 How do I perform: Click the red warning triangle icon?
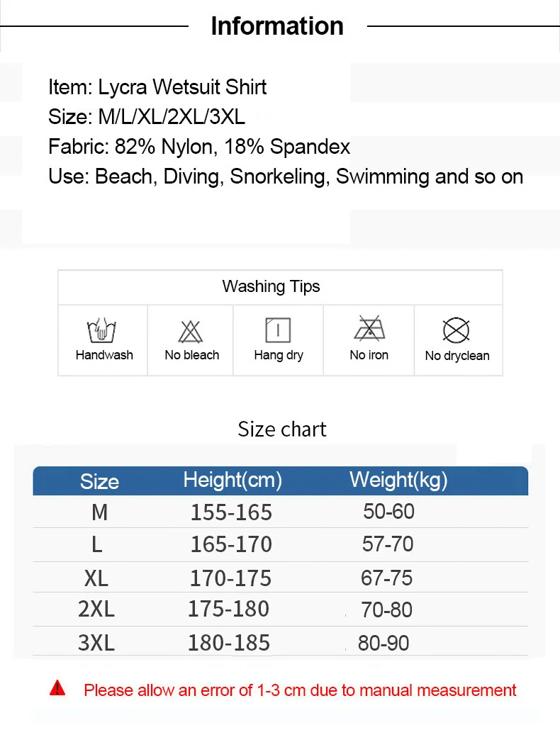pos(57,687)
